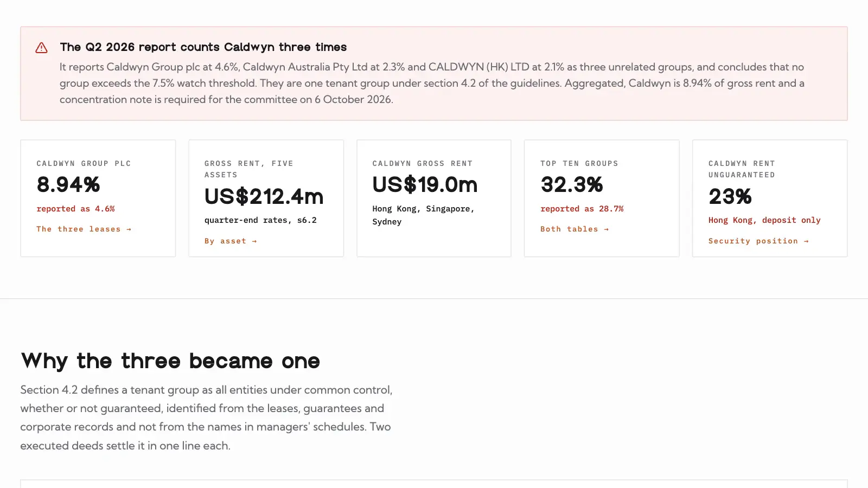Click the 'CALDWYN GROUP PLC' card label

coord(84,163)
